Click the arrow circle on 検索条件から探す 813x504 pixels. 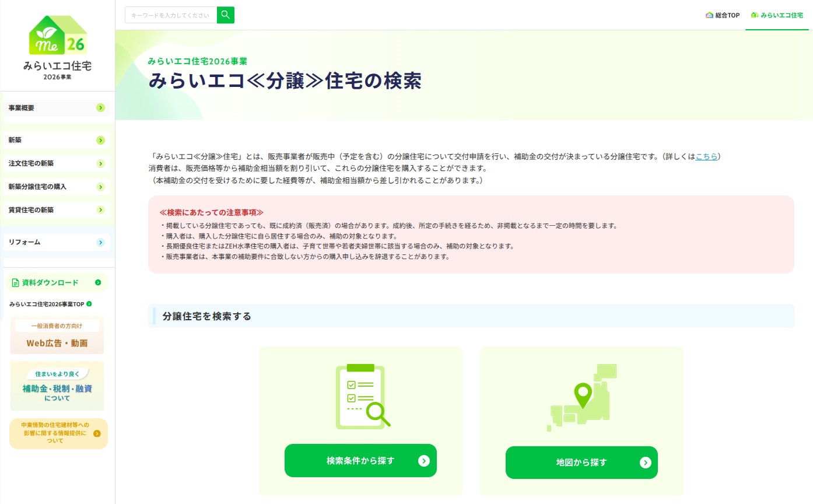point(424,461)
